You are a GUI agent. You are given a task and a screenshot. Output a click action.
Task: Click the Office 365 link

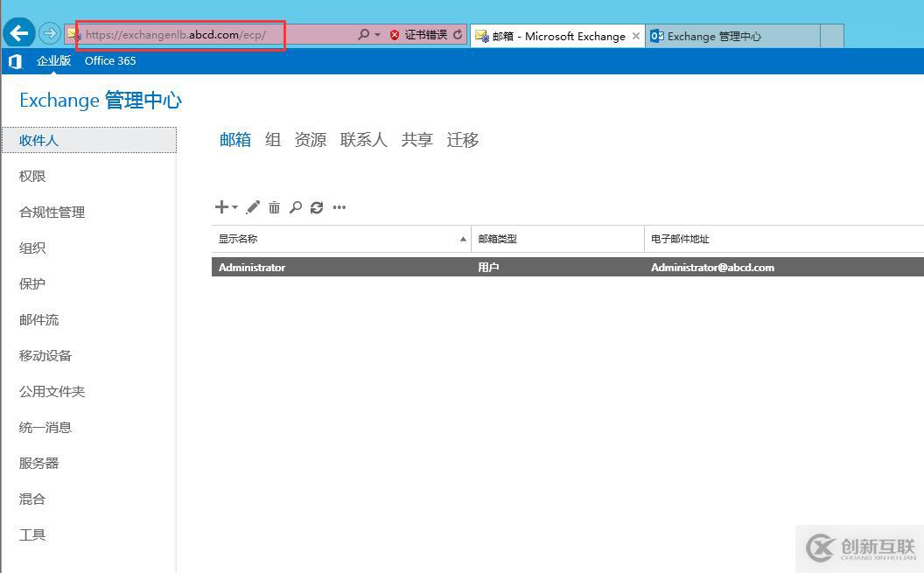click(x=109, y=60)
